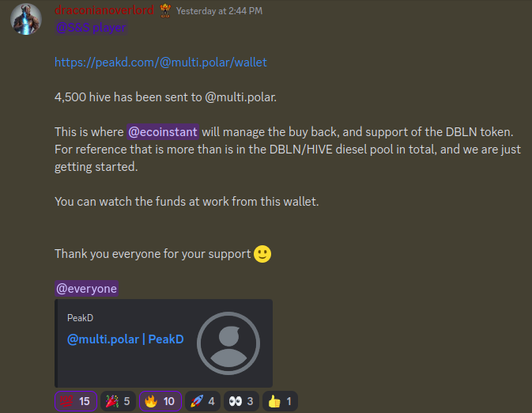Screen dimensions: 532x413
Task: Click the 10 count on the fire reaction
Action: [x=169, y=401]
